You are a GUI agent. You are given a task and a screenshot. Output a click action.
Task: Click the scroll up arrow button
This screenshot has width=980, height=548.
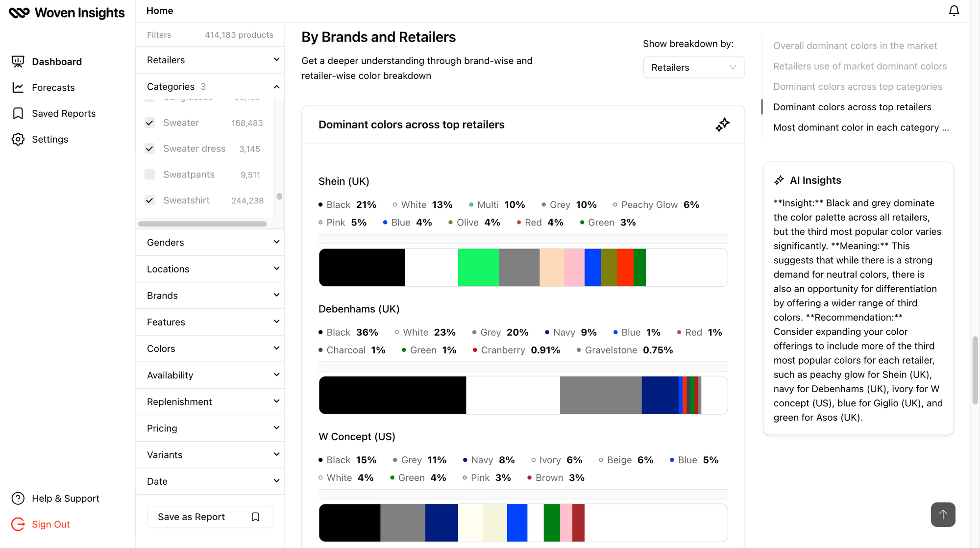(x=943, y=514)
